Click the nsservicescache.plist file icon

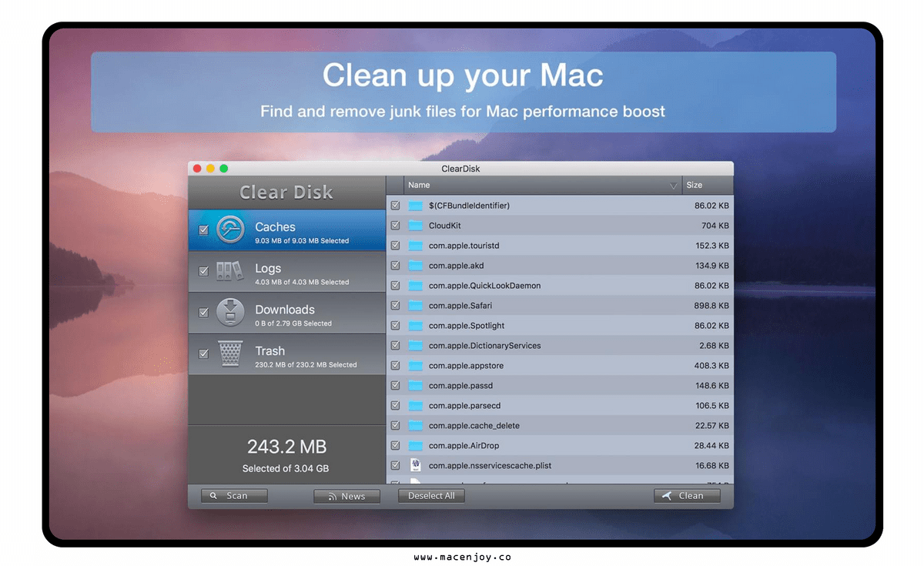[x=416, y=465]
